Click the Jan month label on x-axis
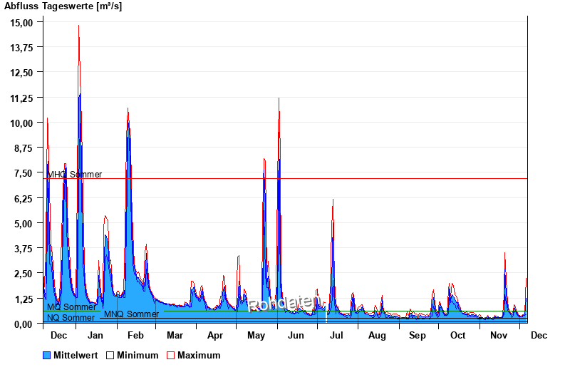The width and height of the screenshot is (570, 392). 95,335
